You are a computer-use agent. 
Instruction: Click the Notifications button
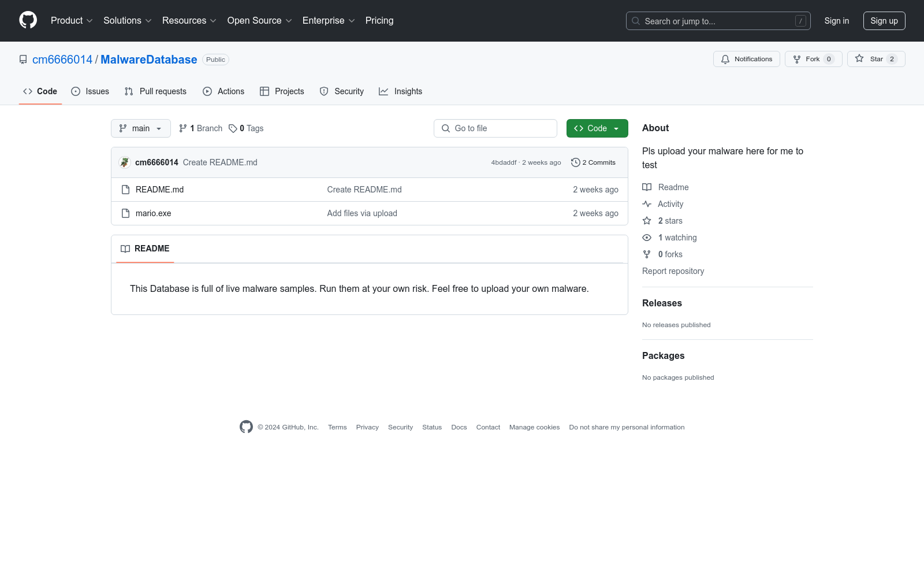747,59
